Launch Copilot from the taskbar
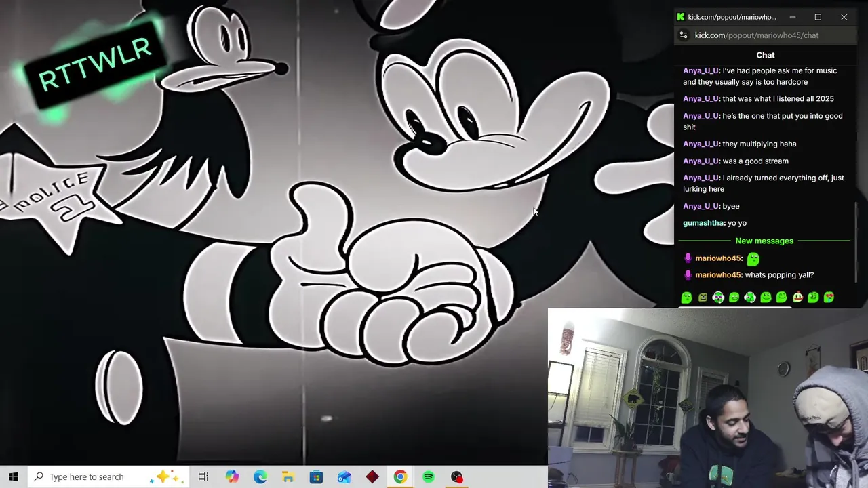Screen dimensions: 868x488 (232, 476)
